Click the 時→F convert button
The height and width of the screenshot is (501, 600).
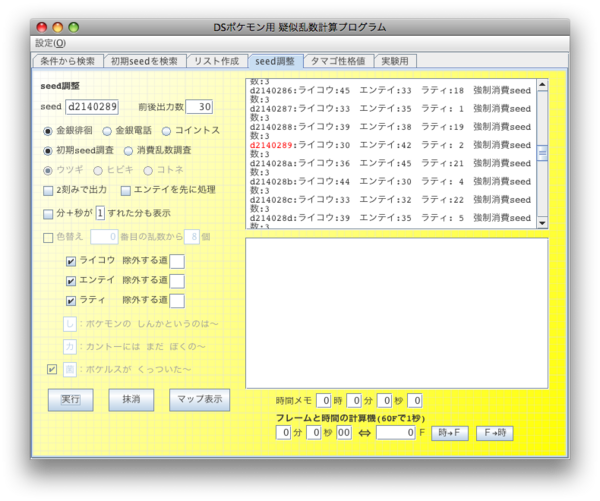pyautogui.click(x=450, y=433)
